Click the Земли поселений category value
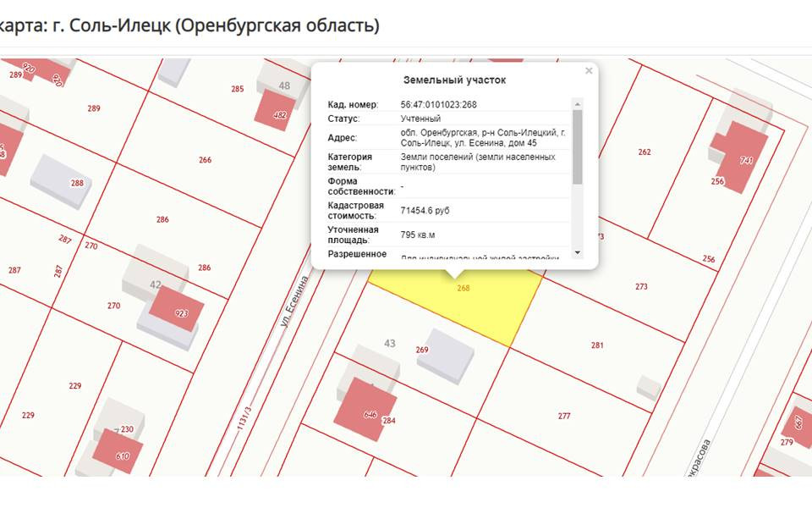This screenshot has width=812, height=508. pyautogui.click(x=478, y=162)
